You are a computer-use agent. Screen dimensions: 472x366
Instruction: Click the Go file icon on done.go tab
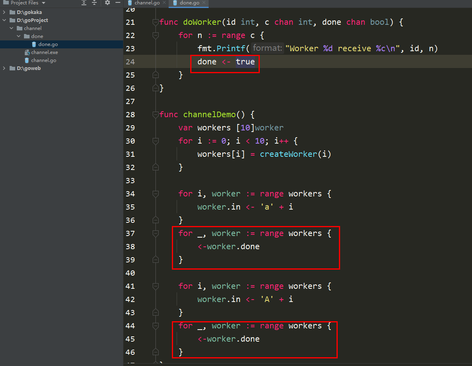tap(175, 3)
